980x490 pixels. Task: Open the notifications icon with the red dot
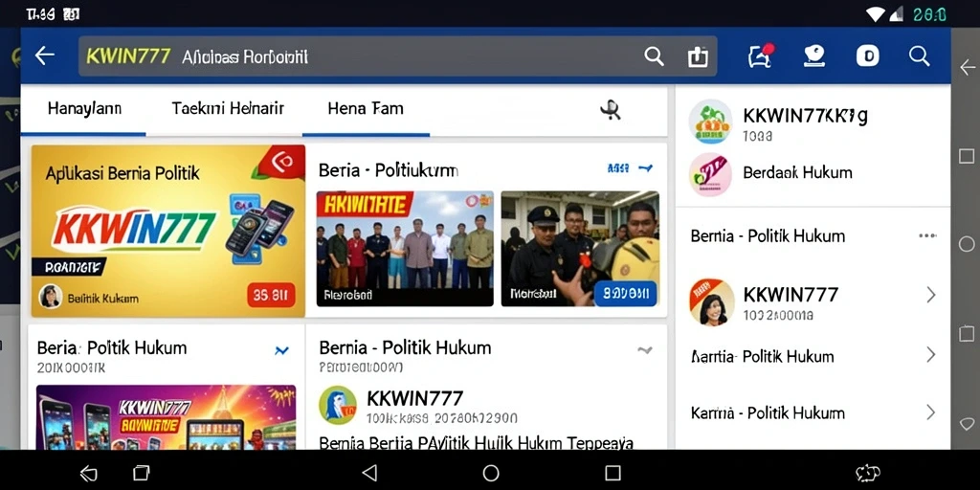[761, 56]
